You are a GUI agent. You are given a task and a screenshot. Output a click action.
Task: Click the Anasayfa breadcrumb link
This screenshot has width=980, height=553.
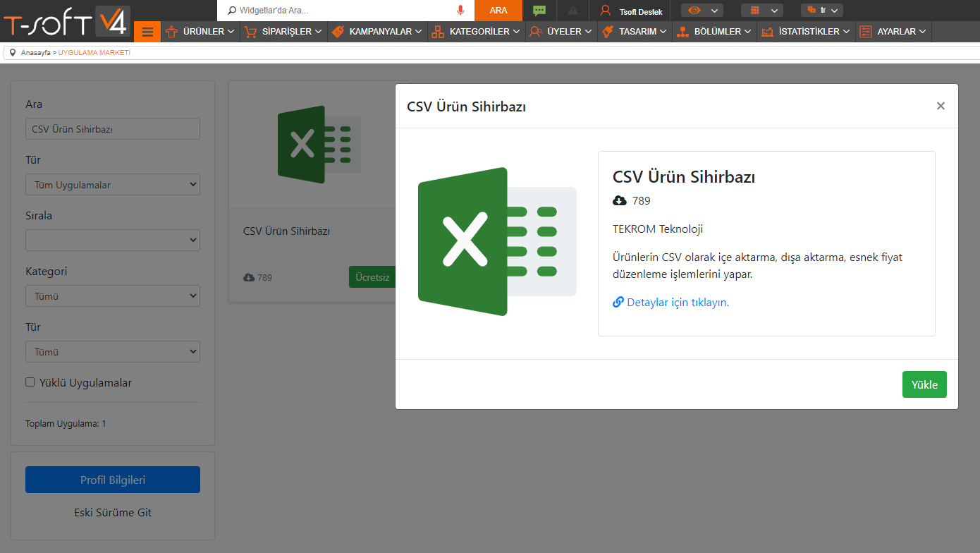36,53
